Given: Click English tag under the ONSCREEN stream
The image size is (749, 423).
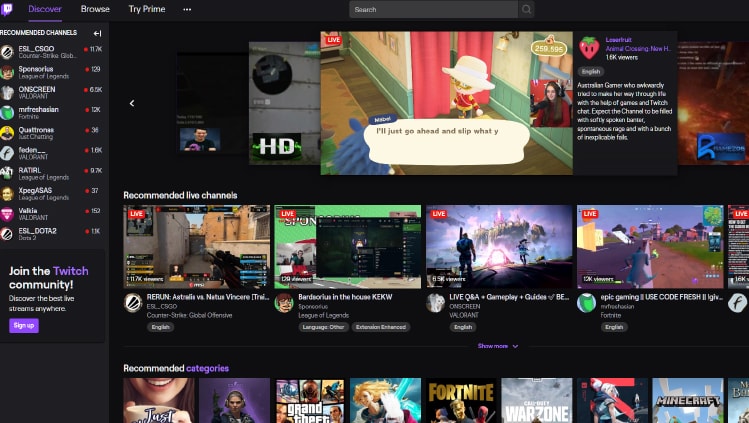Looking at the screenshot, I should tap(463, 327).
